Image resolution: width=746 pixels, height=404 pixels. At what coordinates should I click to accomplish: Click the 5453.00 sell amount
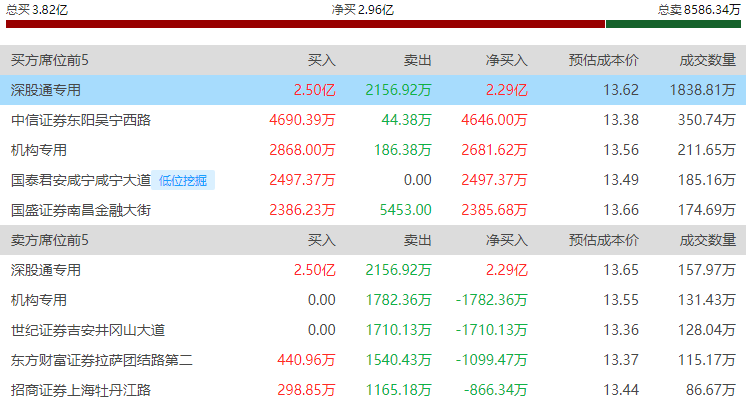pos(405,210)
